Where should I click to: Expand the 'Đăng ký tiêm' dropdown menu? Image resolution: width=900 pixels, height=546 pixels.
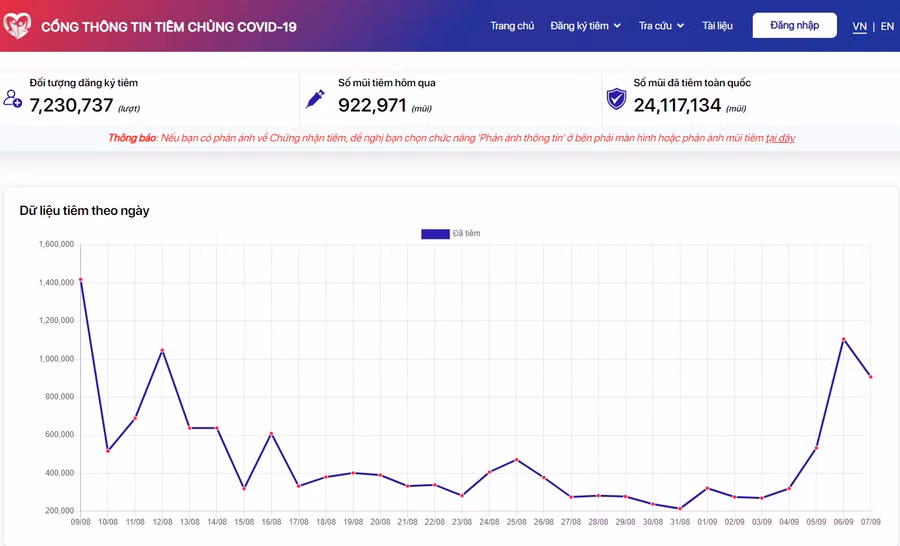coord(585,26)
